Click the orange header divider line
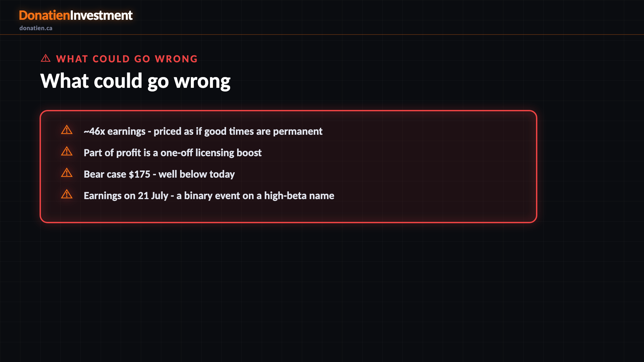Viewport: 644px width, 362px height. [x=322, y=34]
